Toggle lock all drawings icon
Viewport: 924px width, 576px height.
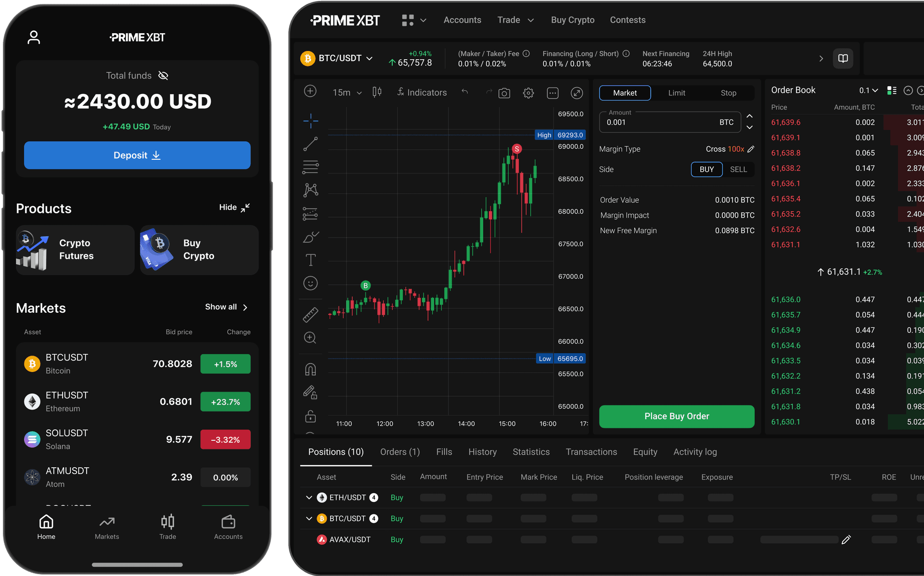pos(310,416)
